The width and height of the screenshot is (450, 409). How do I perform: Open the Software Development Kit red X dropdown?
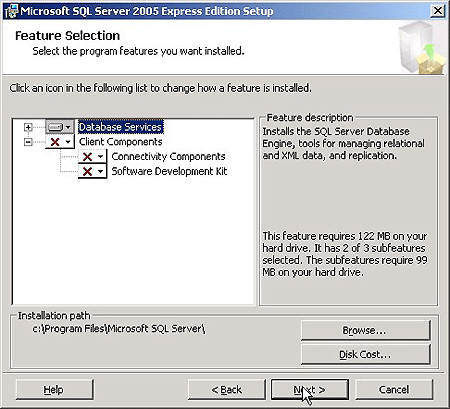click(92, 171)
